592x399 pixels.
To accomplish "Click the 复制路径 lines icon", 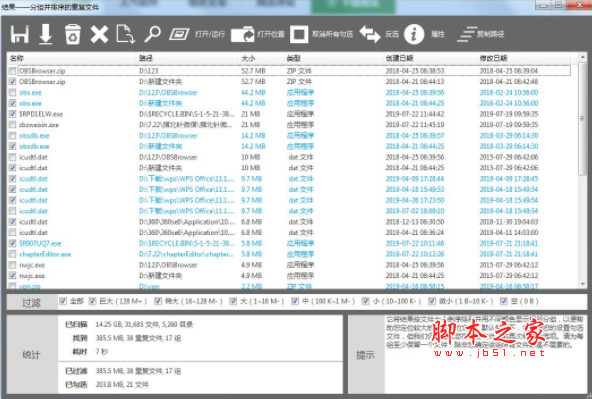I will pos(466,34).
